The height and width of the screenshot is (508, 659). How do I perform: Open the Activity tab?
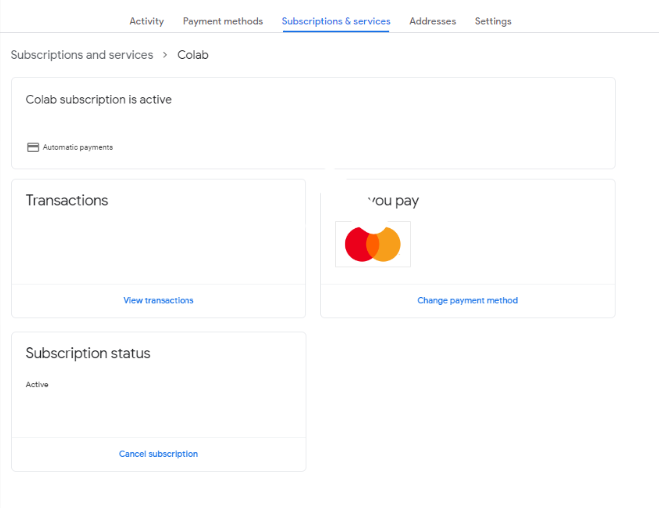[146, 21]
